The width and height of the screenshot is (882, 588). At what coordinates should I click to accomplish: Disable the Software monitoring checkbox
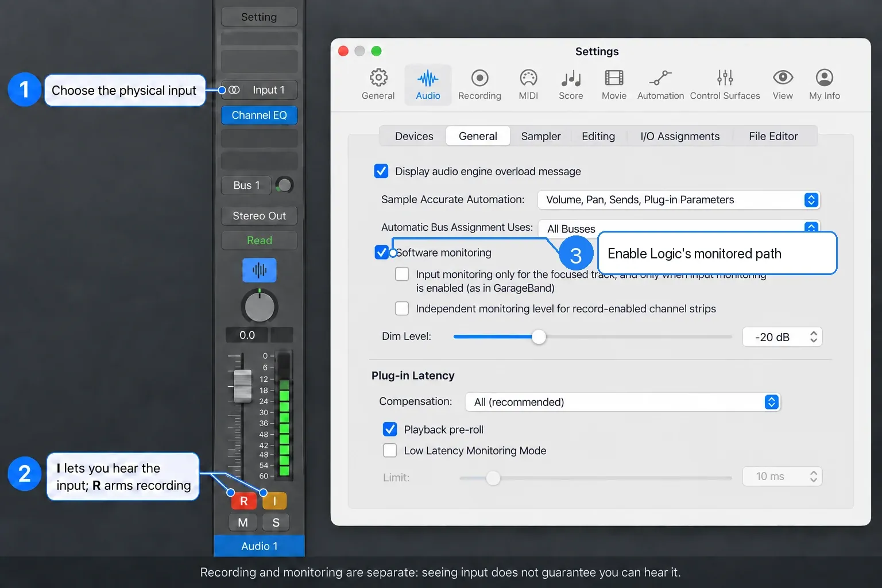point(381,252)
